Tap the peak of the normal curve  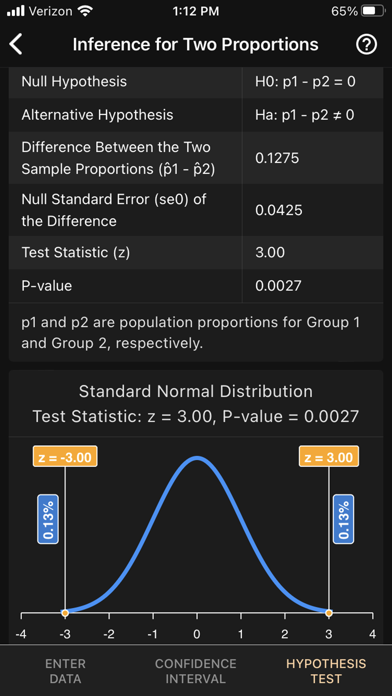tap(197, 458)
